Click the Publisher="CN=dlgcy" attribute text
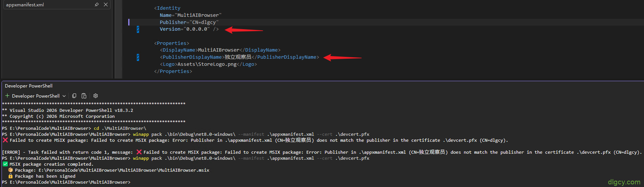Screen dimensions: 644x187 pyautogui.click(x=189, y=22)
